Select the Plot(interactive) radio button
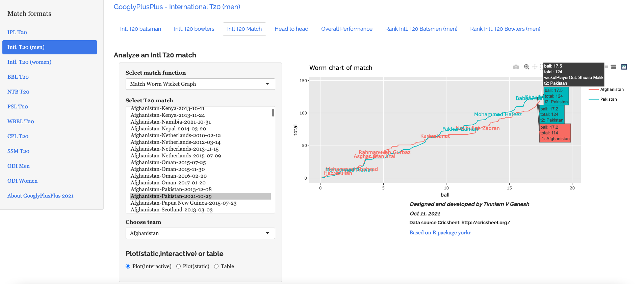Viewport: 644px width, 284px height. (128, 266)
